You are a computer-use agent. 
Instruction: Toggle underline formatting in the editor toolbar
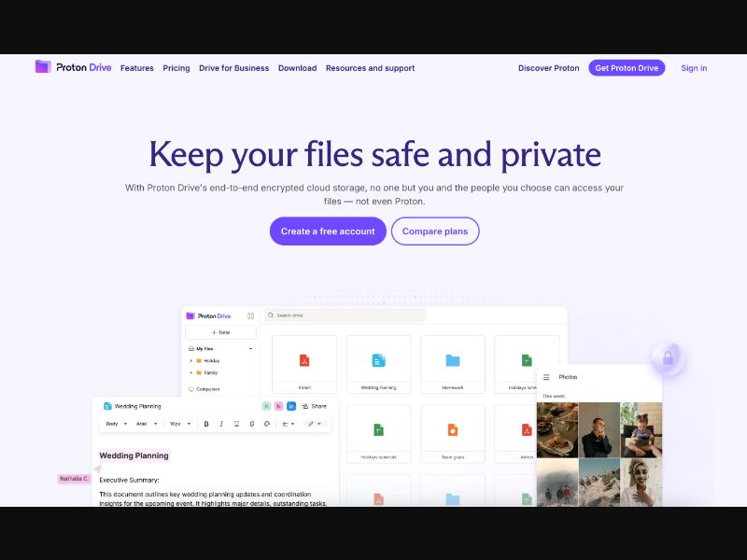pyautogui.click(x=236, y=424)
